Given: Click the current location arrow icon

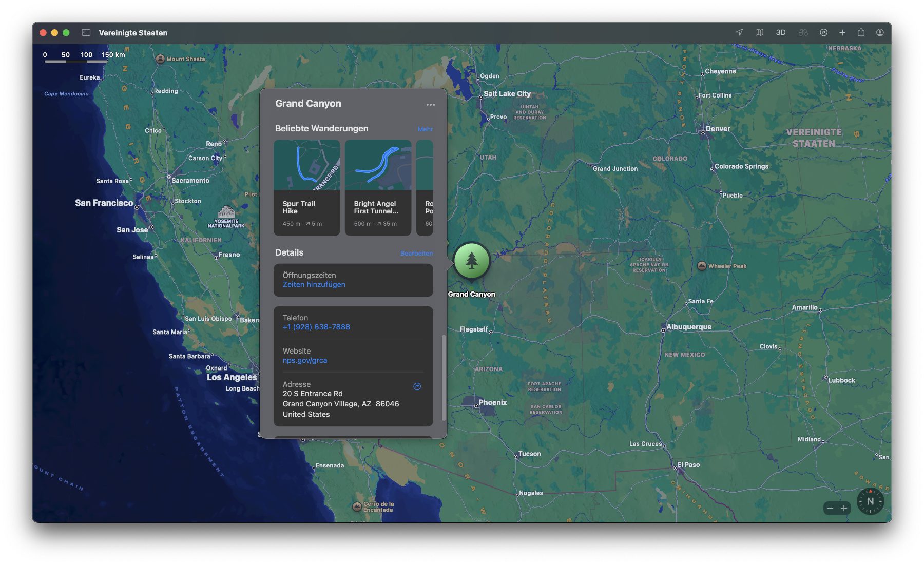Looking at the screenshot, I should (x=739, y=32).
